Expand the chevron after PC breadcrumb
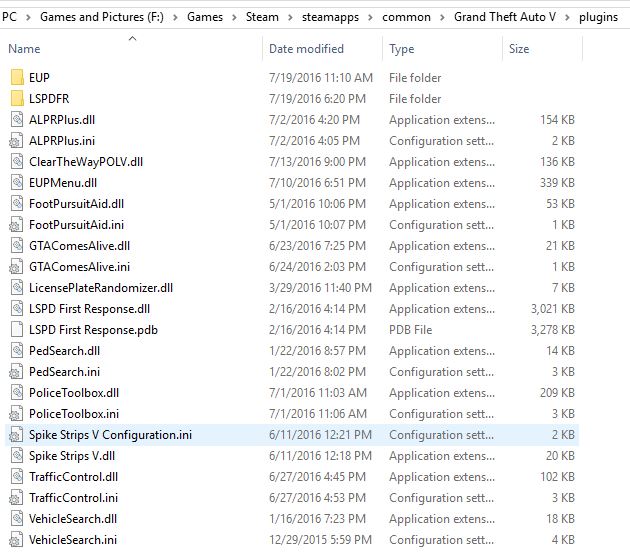This screenshot has height=556, width=630. pyautogui.click(x=28, y=17)
